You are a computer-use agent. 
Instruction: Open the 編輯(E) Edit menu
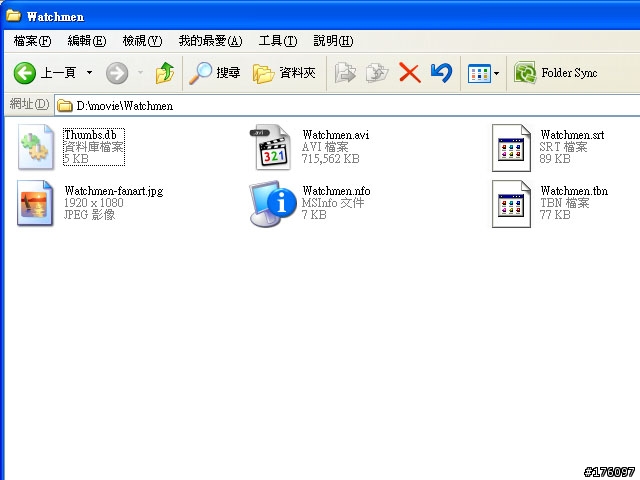pyautogui.click(x=87, y=41)
